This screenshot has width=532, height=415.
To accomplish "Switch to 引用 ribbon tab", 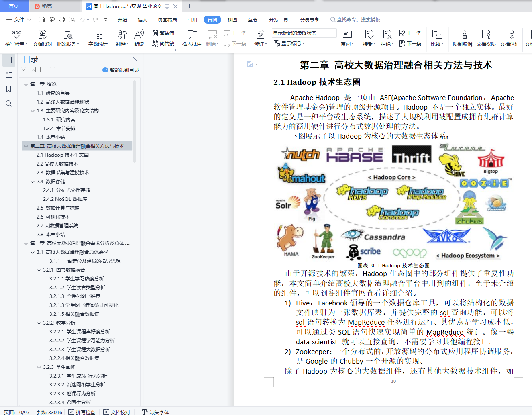I will (x=192, y=20).
